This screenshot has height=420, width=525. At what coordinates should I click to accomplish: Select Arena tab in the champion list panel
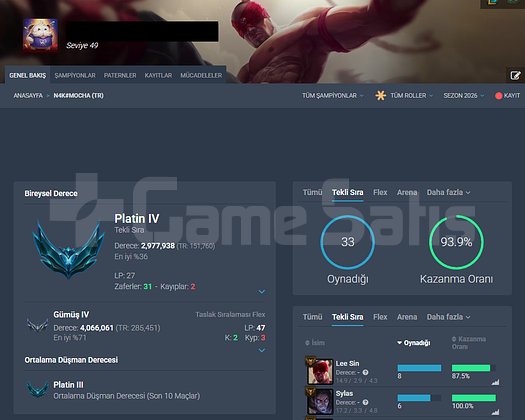[x=407, y=317]
